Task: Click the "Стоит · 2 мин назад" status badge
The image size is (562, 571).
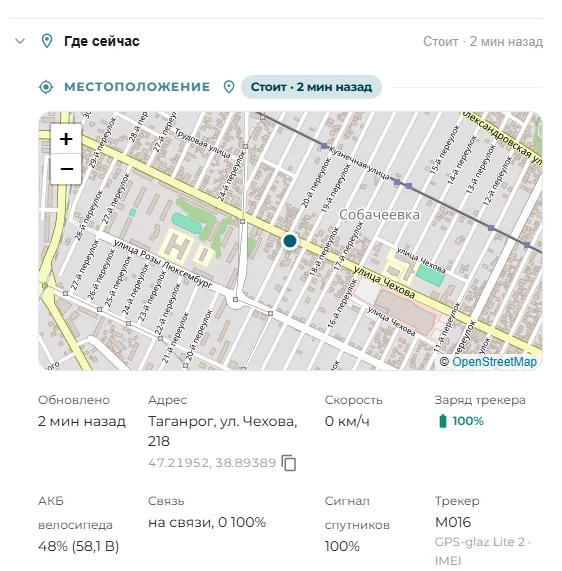Action: [311, 87]
